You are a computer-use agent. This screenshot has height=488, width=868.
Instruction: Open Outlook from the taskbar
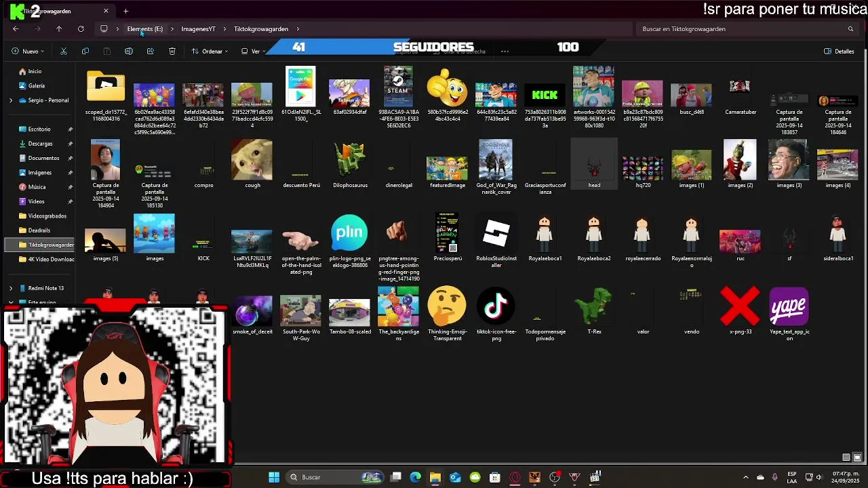click(455, 477)
